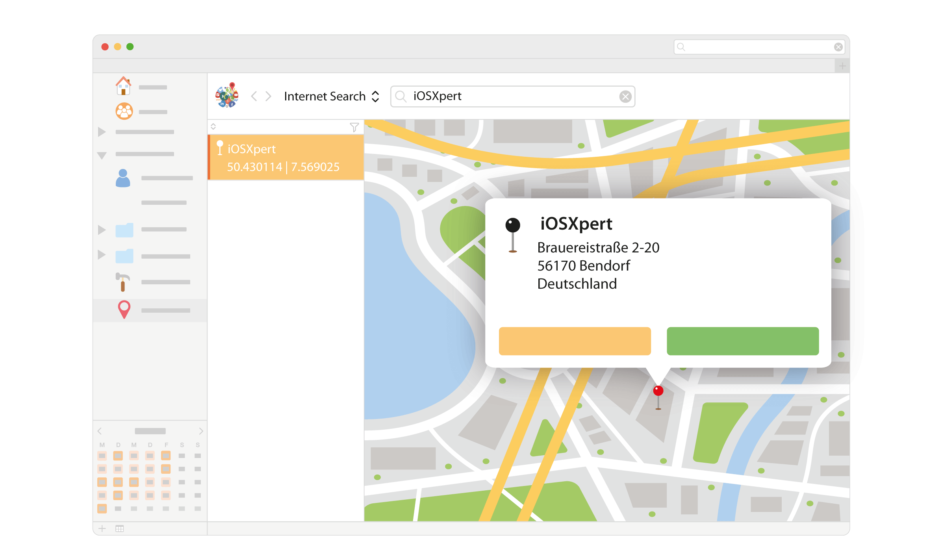The width and height of the screenshot is (942, 560).
Task: Click iOSXpert title in popup
Action: [x=576, y=224]
